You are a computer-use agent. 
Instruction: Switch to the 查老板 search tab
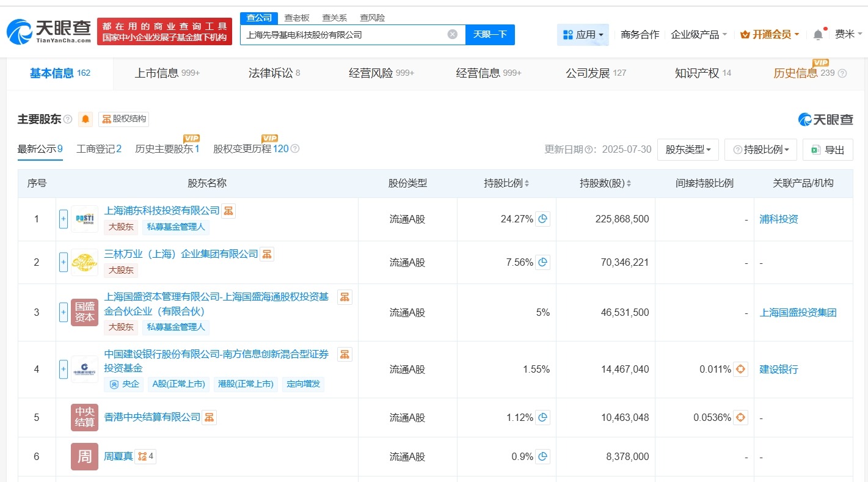[x=296, y=17]
